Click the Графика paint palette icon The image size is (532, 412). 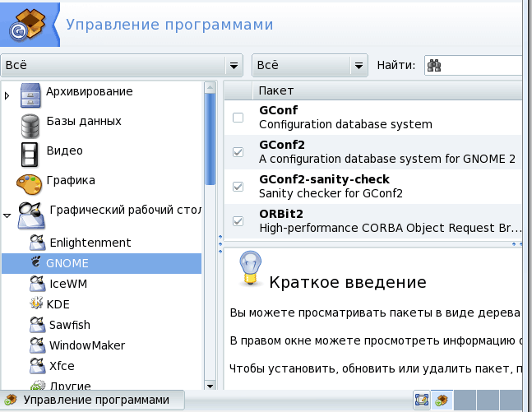click(x=29, y=182)
